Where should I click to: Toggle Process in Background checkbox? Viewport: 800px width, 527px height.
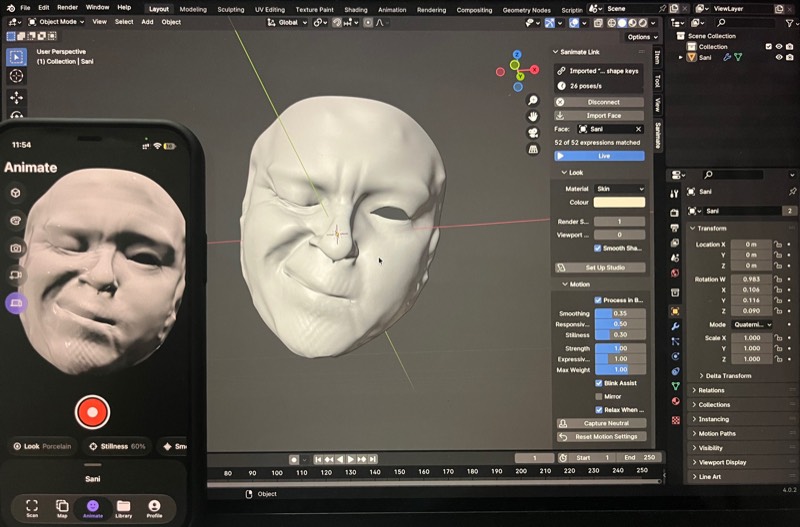(598, 300)
